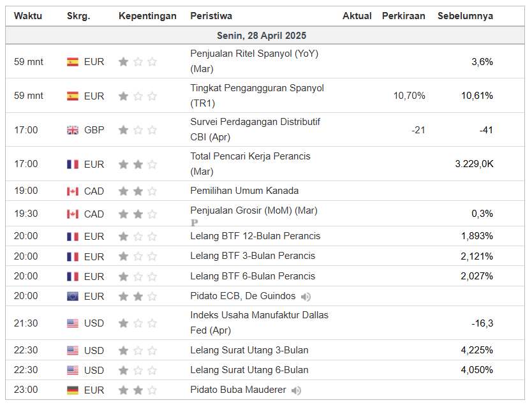Click previous value 2,121%
The image size is (532, 405).
[x=477, y=256]
